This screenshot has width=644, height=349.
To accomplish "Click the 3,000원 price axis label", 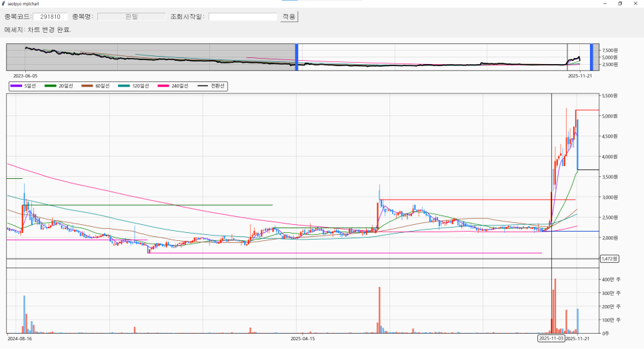I will 609,198.
